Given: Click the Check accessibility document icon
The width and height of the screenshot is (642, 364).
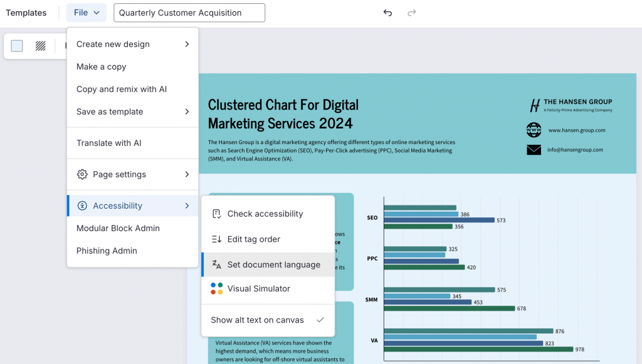Looking at the screenshot, I should pyautogui.click(x=216, y=214).
